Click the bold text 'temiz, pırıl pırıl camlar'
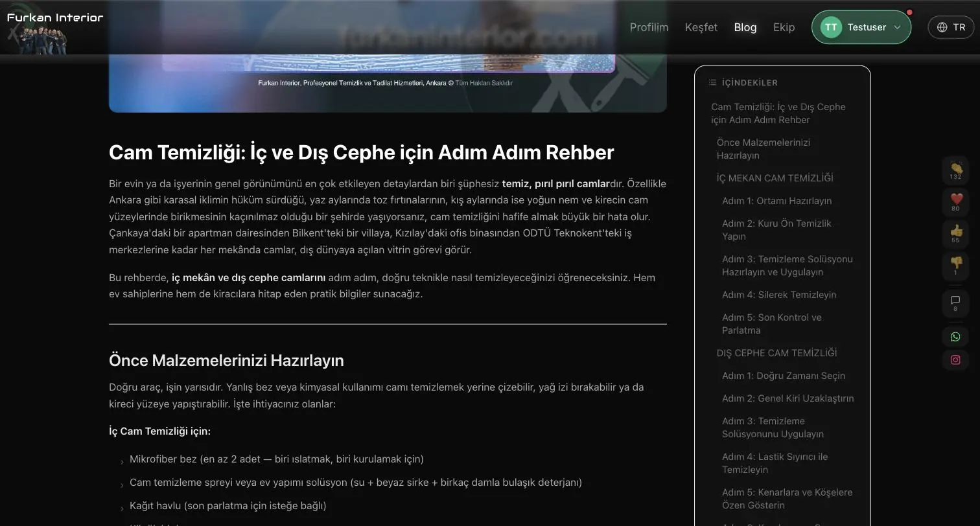 pos(555,184)
